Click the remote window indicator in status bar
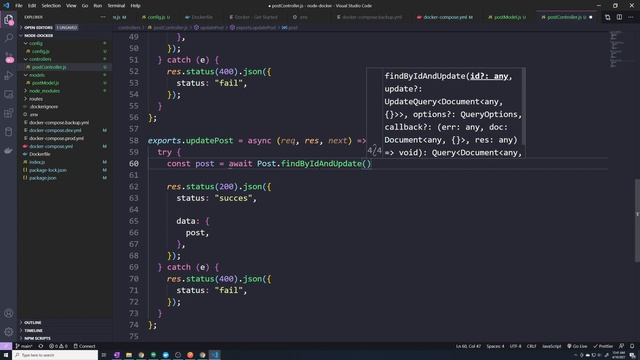The width and height of the screenshot is (640, 360). [x=6, y=346]
